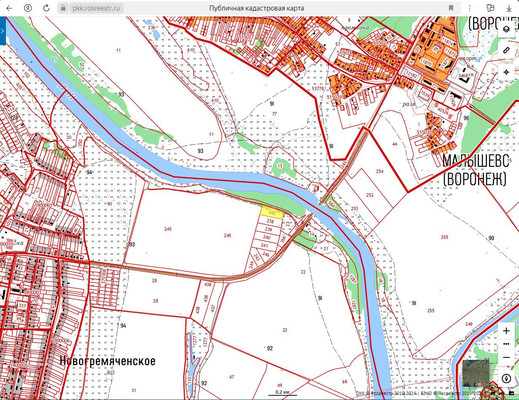The height and width of the screenshot is (400, 519).
Task: Reload the cadastral map page
Action: pyautogui.click(x=46, y=8)
